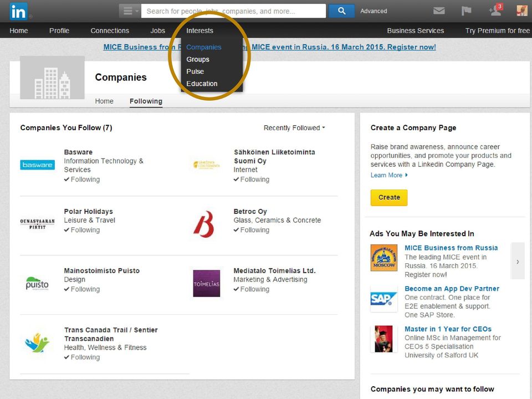Switch to the Companies Home tab
Viewport: 532px width, 399px height.
(x=104, y=101)
